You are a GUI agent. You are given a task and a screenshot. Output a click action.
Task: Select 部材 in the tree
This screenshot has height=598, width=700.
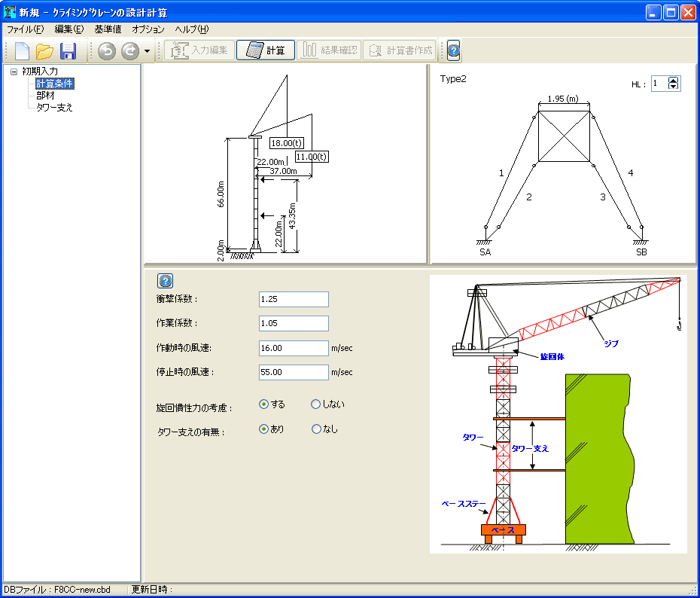pyautogui.click(x=45, y=96)
